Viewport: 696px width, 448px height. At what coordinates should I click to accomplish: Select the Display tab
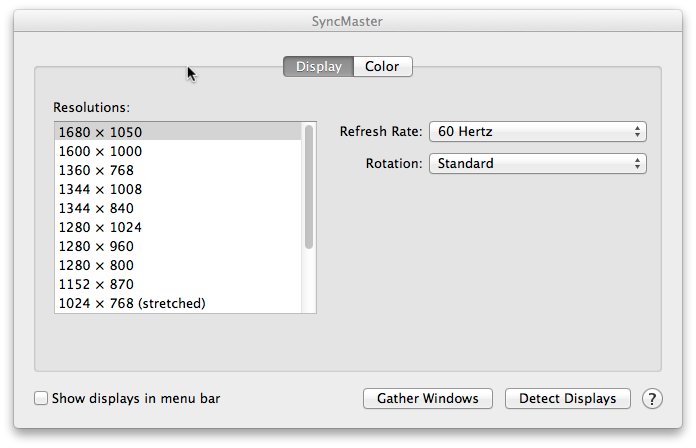319,67
